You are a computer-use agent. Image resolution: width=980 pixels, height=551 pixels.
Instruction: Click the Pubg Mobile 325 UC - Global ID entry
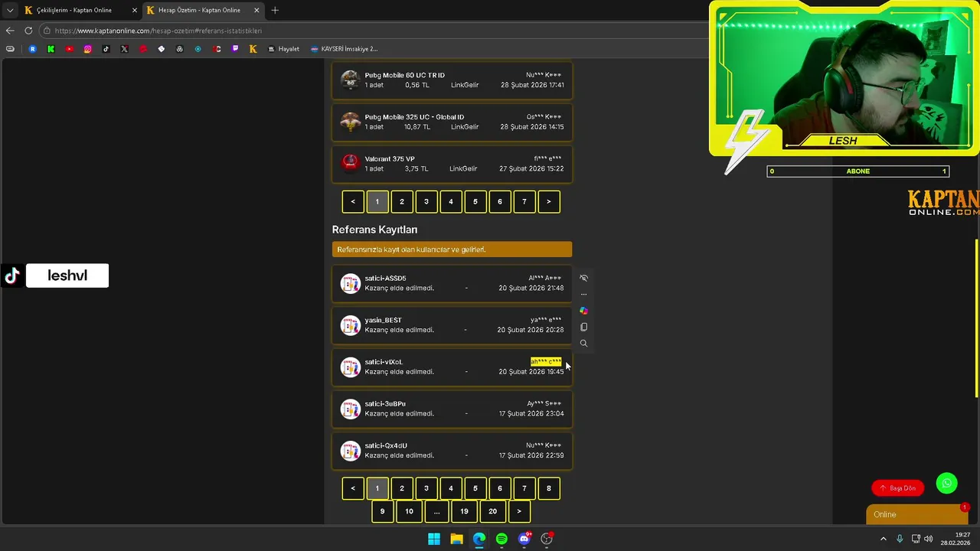click(x=452, y=122)
